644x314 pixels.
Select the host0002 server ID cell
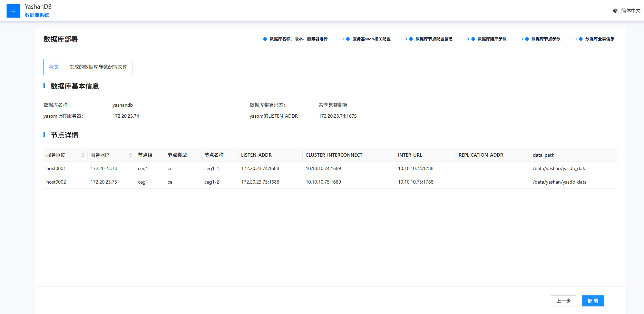56,182
